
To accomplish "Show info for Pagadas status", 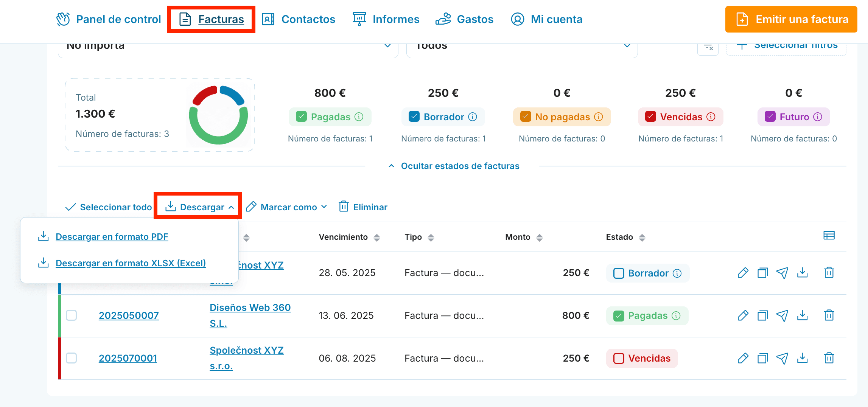I will (x=359, y=117).
